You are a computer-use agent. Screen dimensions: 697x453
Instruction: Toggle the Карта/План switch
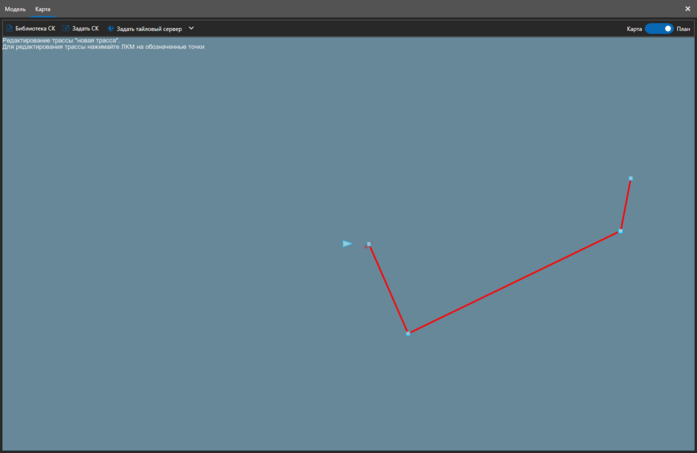[x=659, y=29]
